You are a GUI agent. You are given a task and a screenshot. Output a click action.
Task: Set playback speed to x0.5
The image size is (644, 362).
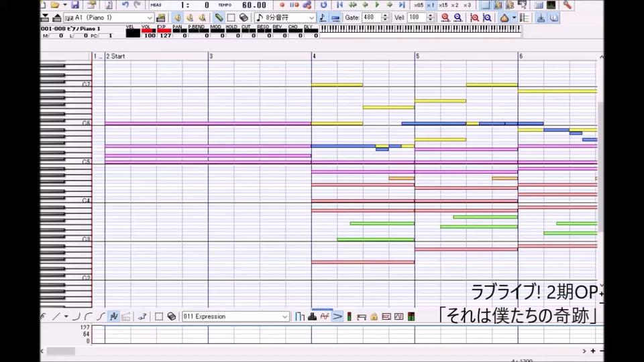pyautogui.click(x=419, y=5)
